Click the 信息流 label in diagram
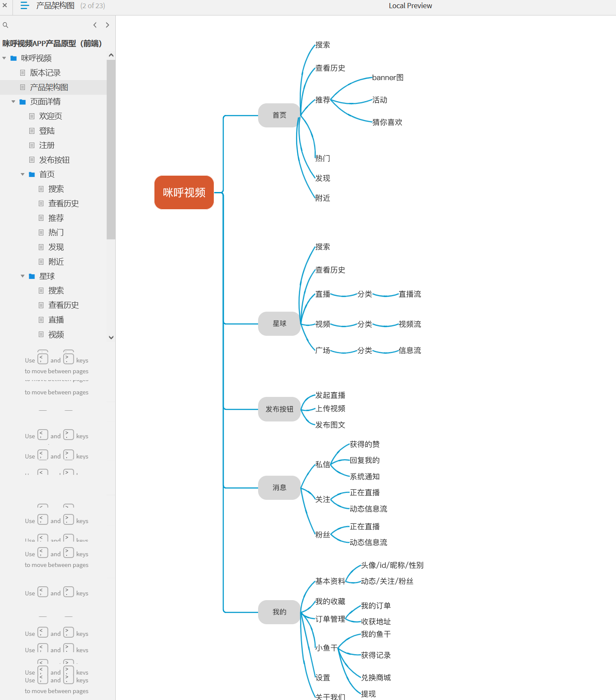The image size is (616, 700). (x=410, y=350)
